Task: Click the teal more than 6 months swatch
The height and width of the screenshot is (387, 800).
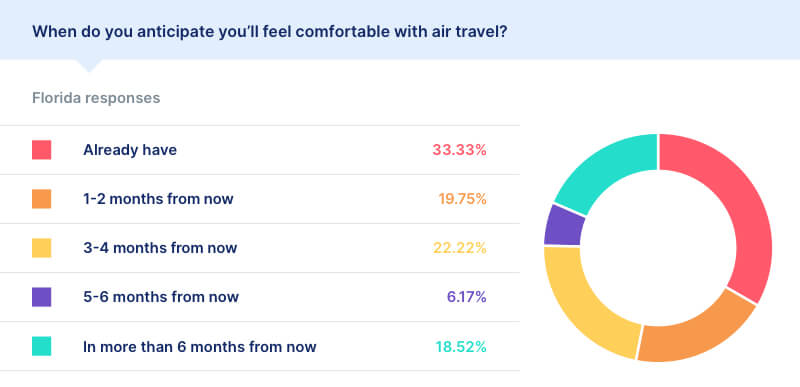Action: (41, 346)
